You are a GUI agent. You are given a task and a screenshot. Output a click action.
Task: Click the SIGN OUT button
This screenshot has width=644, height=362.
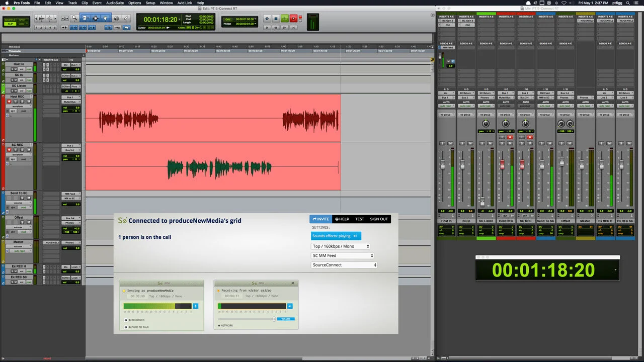pyautogui.click(x=379, y=219)
